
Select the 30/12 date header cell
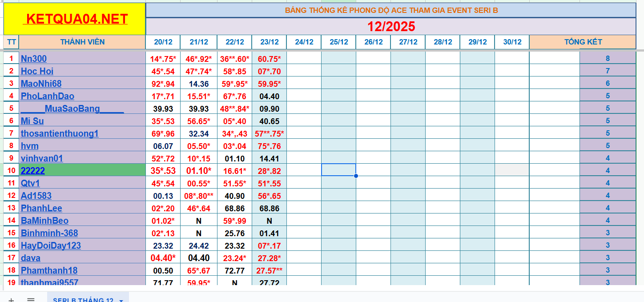[x=512, y=42]
